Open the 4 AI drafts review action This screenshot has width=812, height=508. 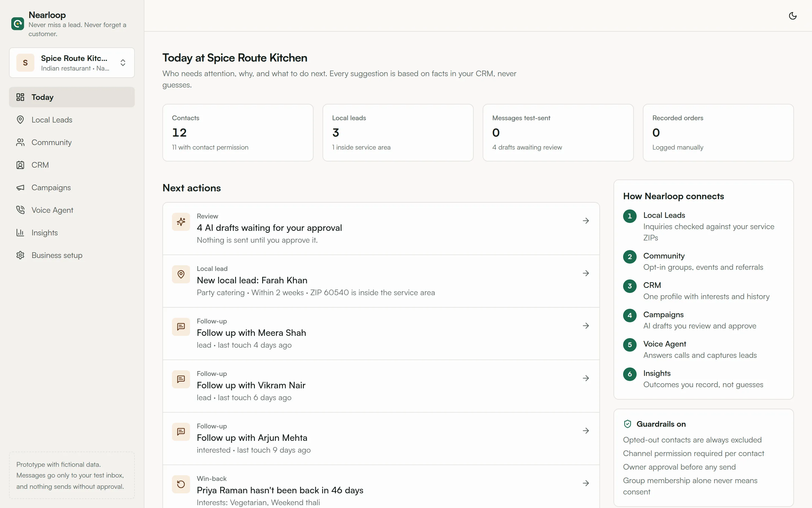click(x=381, y=229)
